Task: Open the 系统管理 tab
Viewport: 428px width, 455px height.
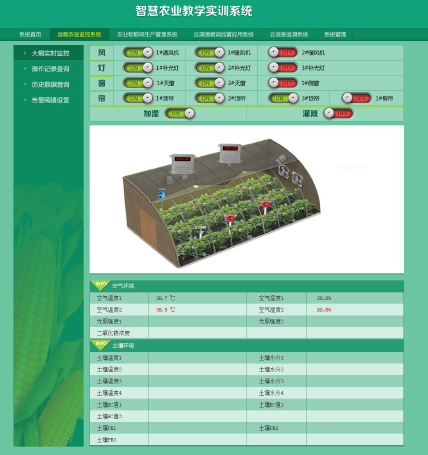Action: (x=335, y=34)
